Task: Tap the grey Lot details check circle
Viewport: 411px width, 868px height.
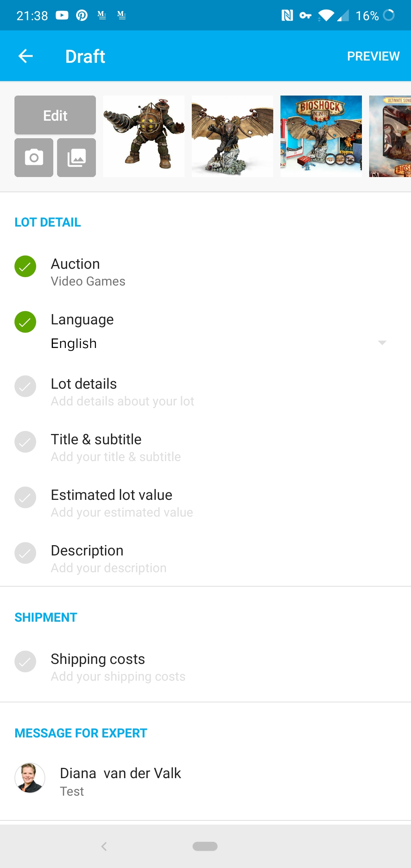Action: (x=25, y=386)
